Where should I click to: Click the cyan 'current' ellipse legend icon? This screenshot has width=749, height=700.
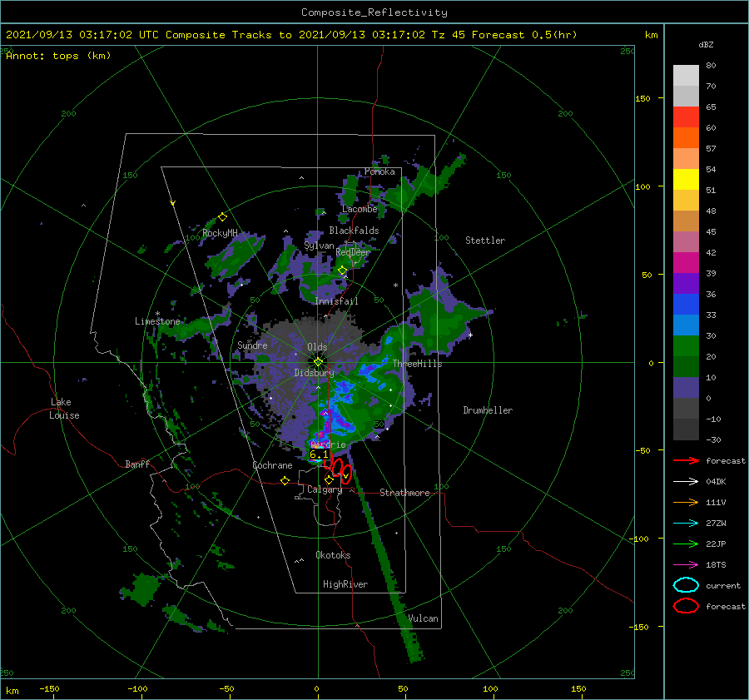pos(686,585)
